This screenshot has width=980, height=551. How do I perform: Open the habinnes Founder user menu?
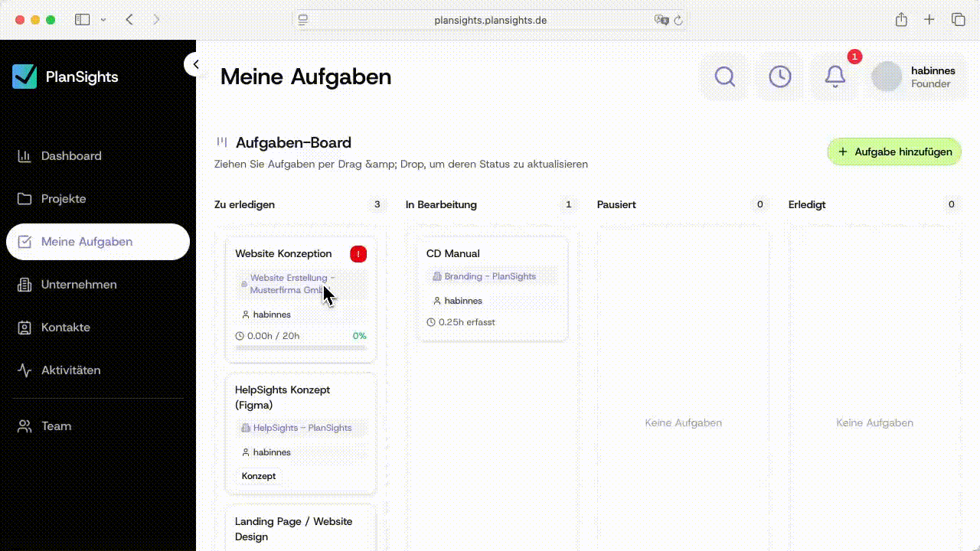915,77
